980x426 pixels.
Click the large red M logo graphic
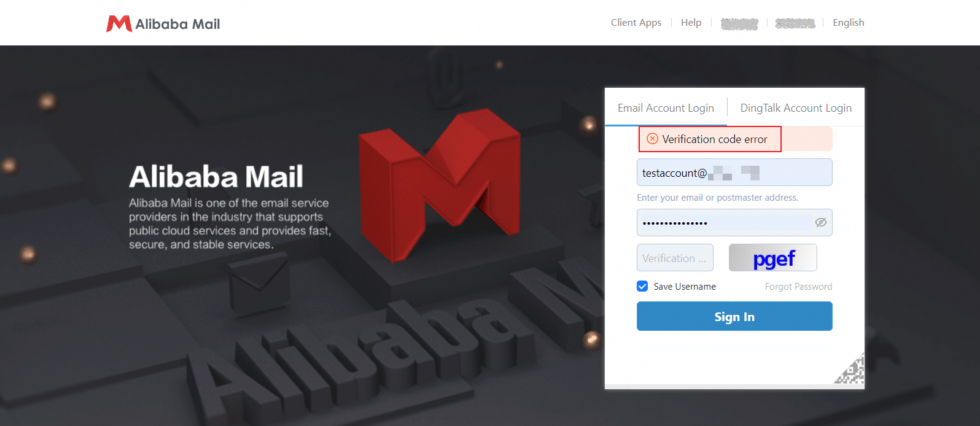439,184
